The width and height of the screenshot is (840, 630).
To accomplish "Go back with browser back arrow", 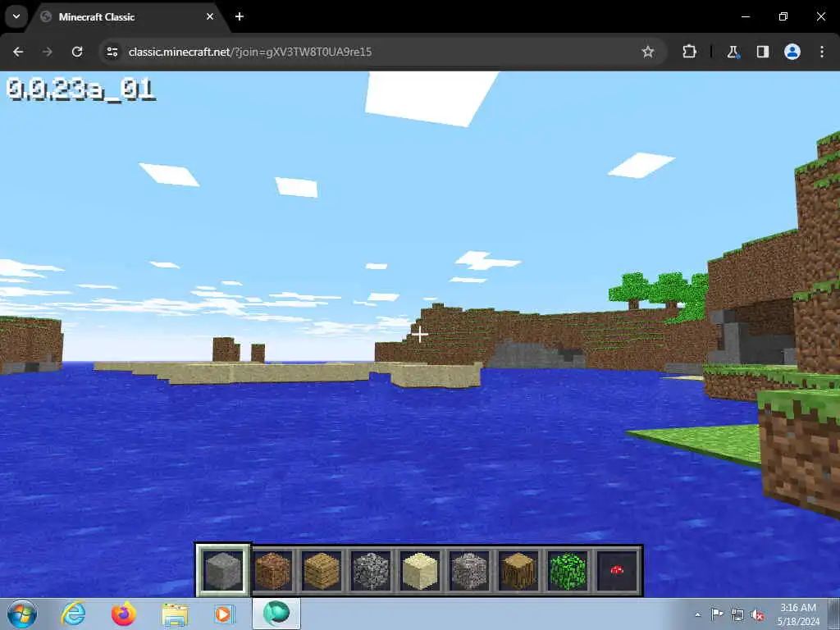I will [x=18, y=52].
